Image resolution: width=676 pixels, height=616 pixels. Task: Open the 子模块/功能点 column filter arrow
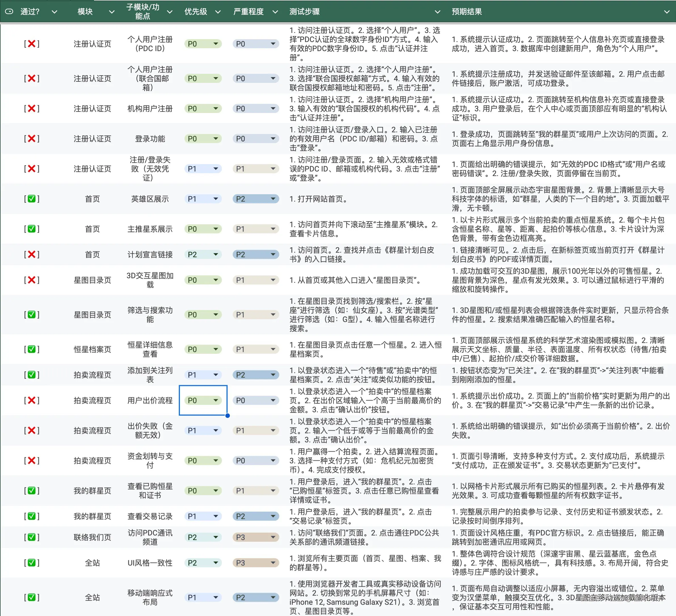click(170, 12)
